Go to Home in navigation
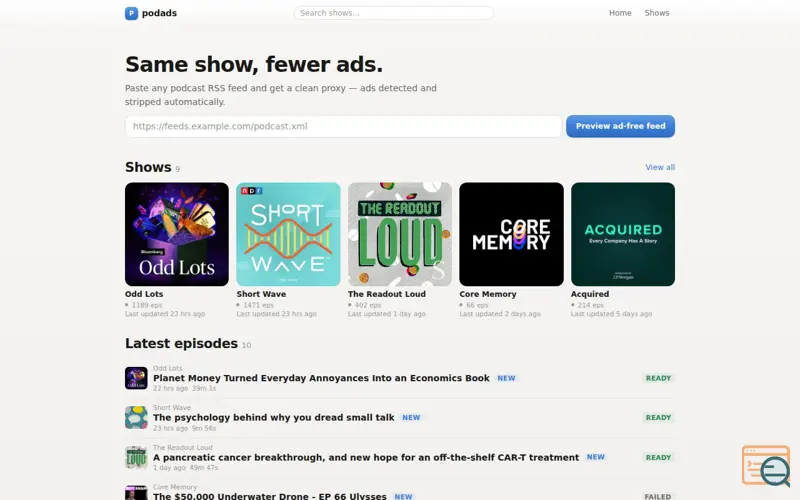 coord(620,13)
